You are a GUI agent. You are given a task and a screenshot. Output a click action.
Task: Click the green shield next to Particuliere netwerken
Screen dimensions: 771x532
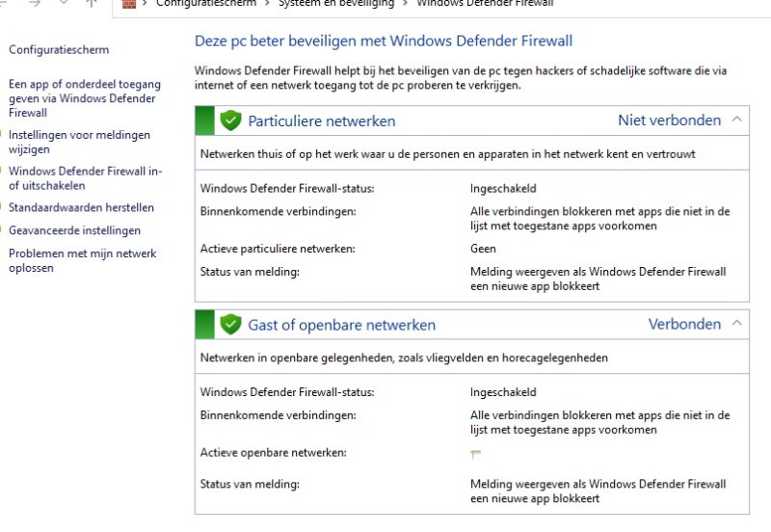coord(229,120)
